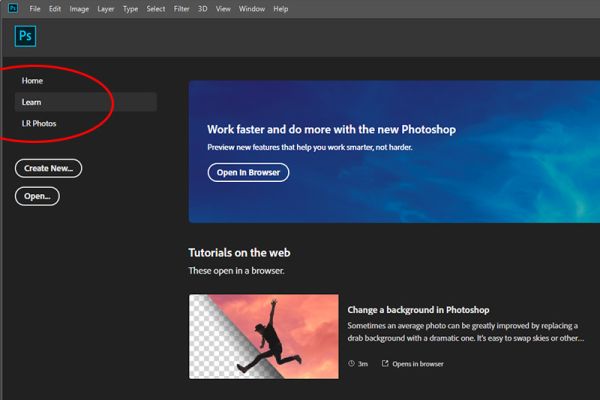Click the 'These open in a browser.' text
The width and height of the screenshot is (600, 400).
(236, 271)
